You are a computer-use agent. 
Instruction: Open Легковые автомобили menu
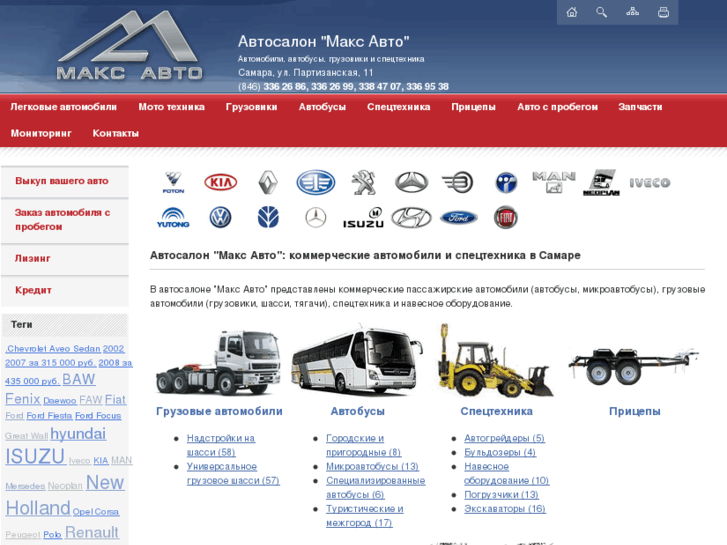click(64, 107)
